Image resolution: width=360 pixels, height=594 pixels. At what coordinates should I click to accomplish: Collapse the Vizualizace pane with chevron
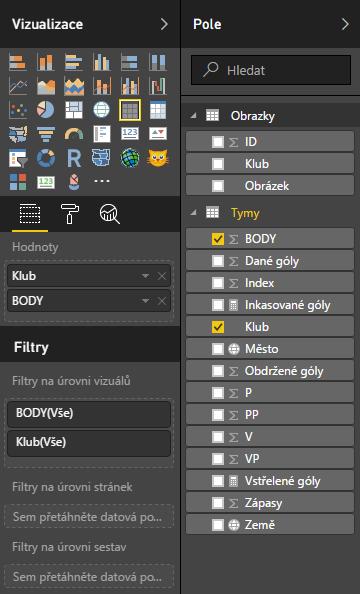tap(164, 24)
